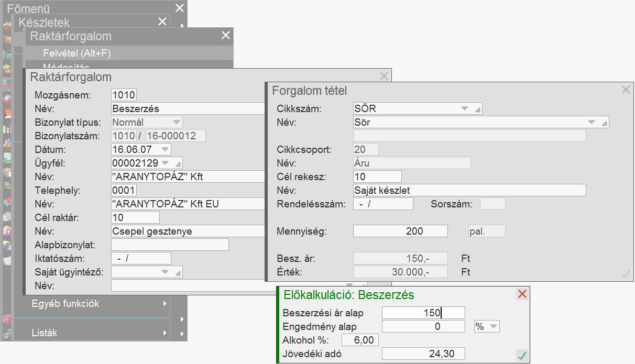
Task: Close the Készletek menu panel
Action: [x=162, y=21]
